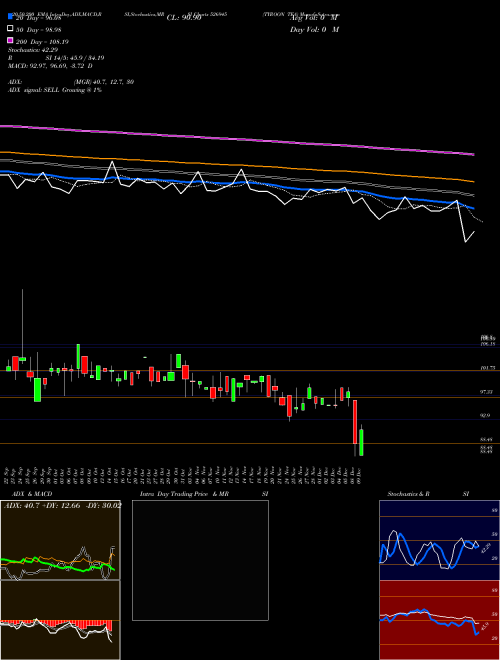Click the ADX line chart panel
The image size is (500, 660).
pyautogui.click(x=60, y=540)
